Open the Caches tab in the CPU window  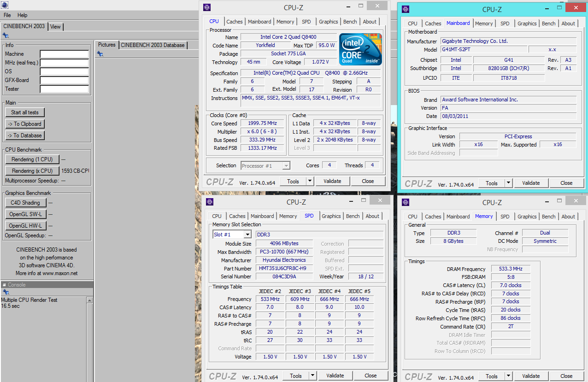pyautogui.click(x=235, y=22)
